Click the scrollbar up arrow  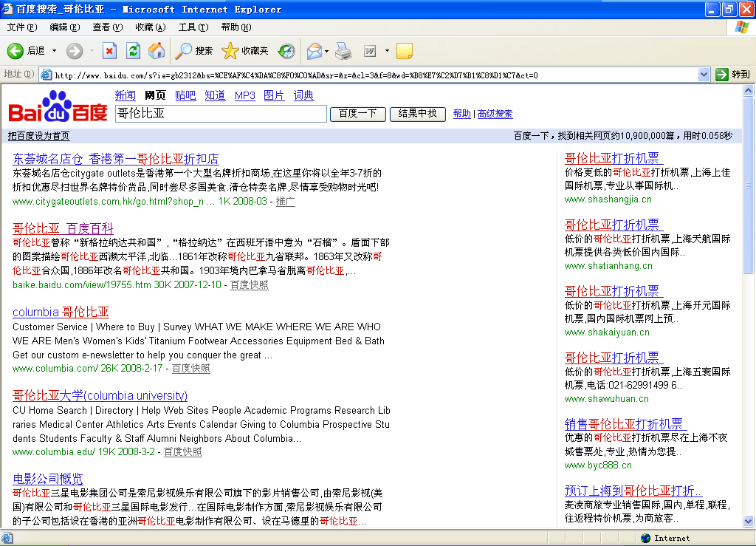click(749, 90)
